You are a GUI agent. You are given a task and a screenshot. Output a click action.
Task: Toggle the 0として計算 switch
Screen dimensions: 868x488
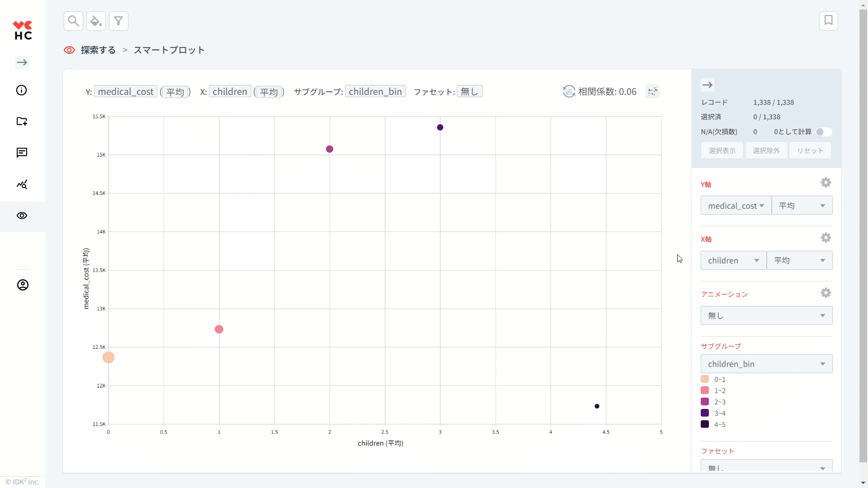[x=823, y=132]
